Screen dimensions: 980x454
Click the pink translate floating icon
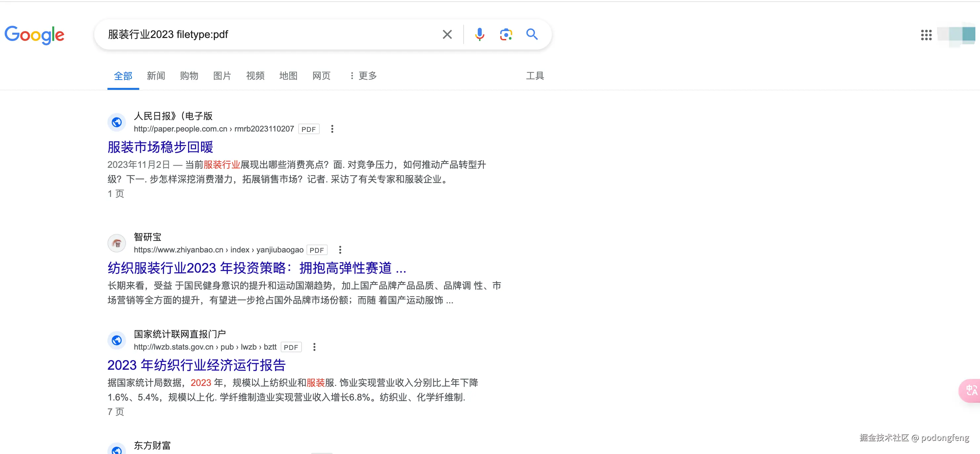[x=971, y=390]
